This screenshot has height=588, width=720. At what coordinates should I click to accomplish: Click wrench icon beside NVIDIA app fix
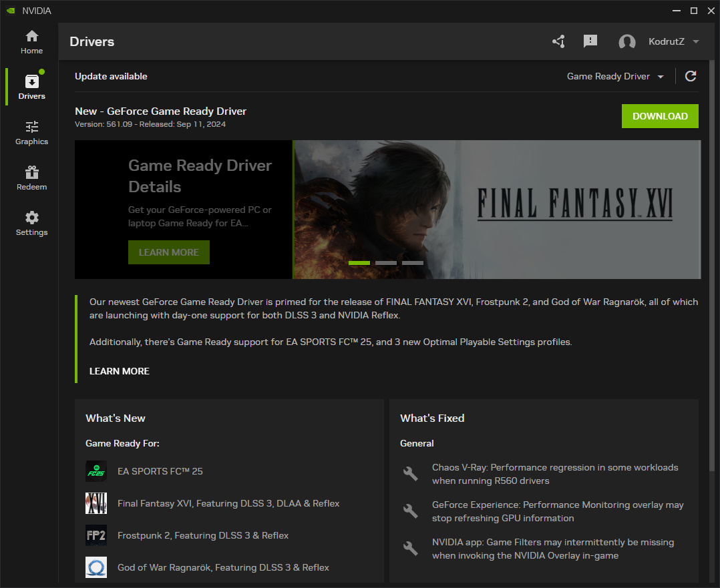tap(411, 549)
